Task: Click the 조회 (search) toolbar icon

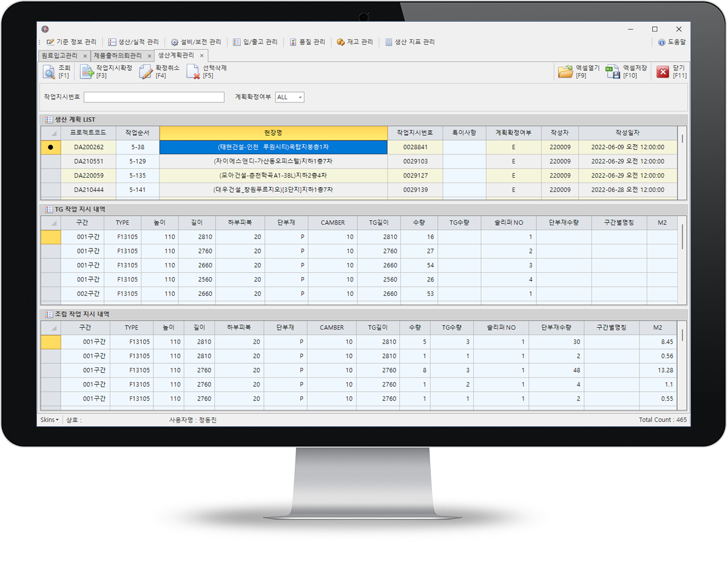Action: [49, 72]
